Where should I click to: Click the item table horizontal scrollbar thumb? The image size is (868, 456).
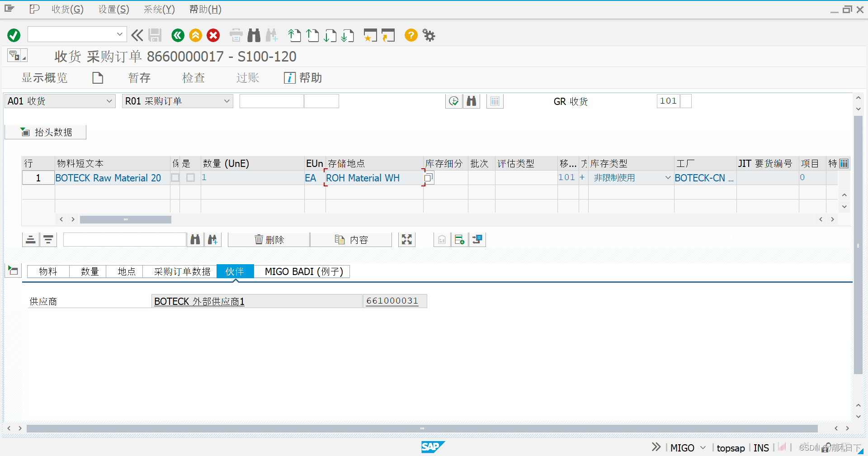(126, 219)
